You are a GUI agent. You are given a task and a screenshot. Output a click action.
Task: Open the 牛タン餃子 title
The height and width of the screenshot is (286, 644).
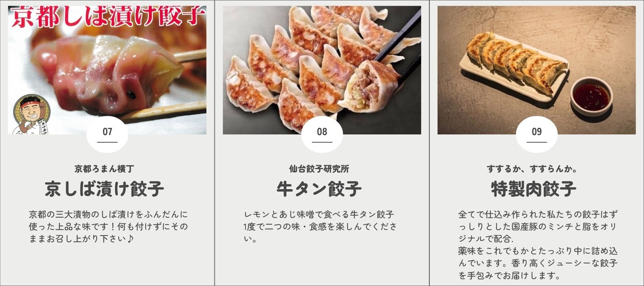[x=319, y=189]
